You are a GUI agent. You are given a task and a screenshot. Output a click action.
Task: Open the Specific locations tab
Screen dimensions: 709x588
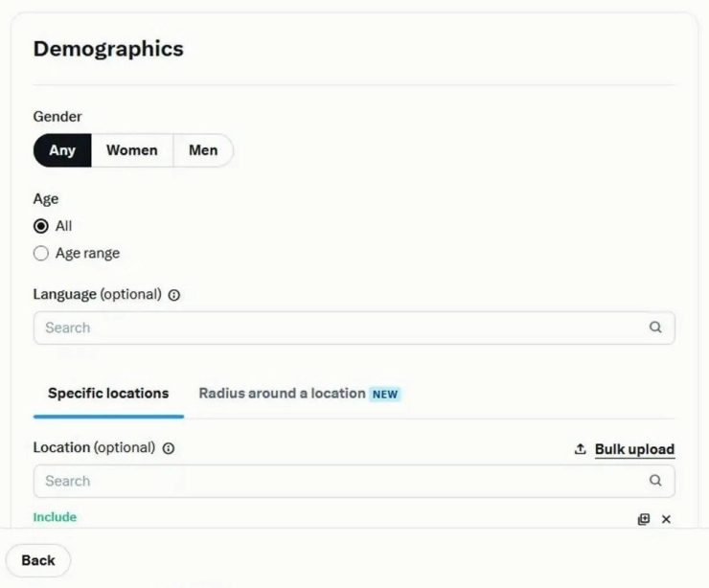[x=108, y=394]
